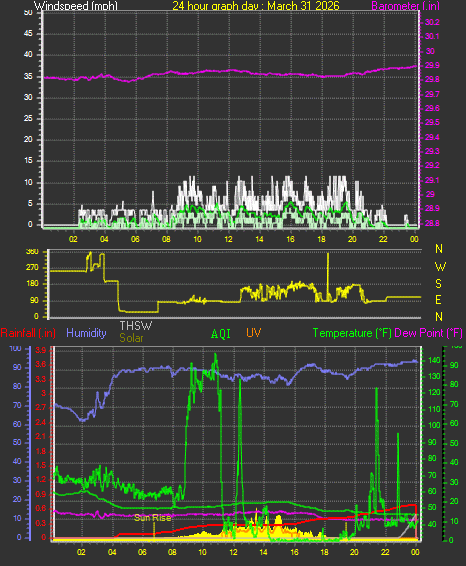The width and height of the screenshot is (466, 566).
Task: Click the green 140 temperature axis value
Action: pyautogui.click(x=434, y=360)
